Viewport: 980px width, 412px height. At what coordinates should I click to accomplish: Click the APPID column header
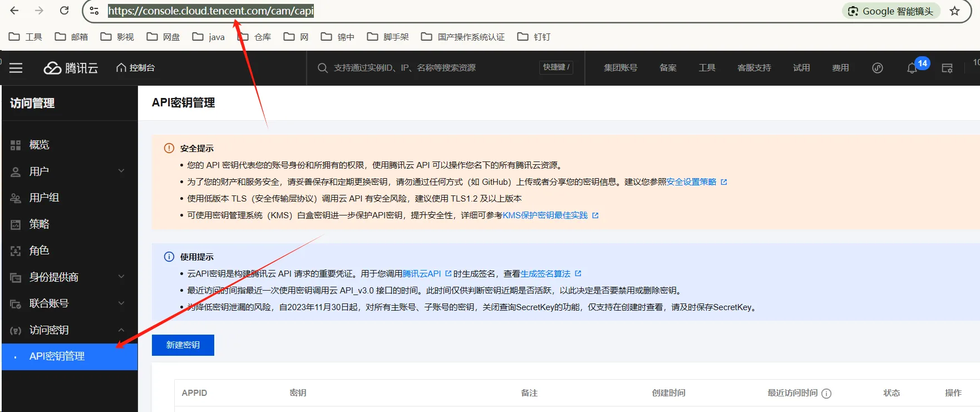194,393
